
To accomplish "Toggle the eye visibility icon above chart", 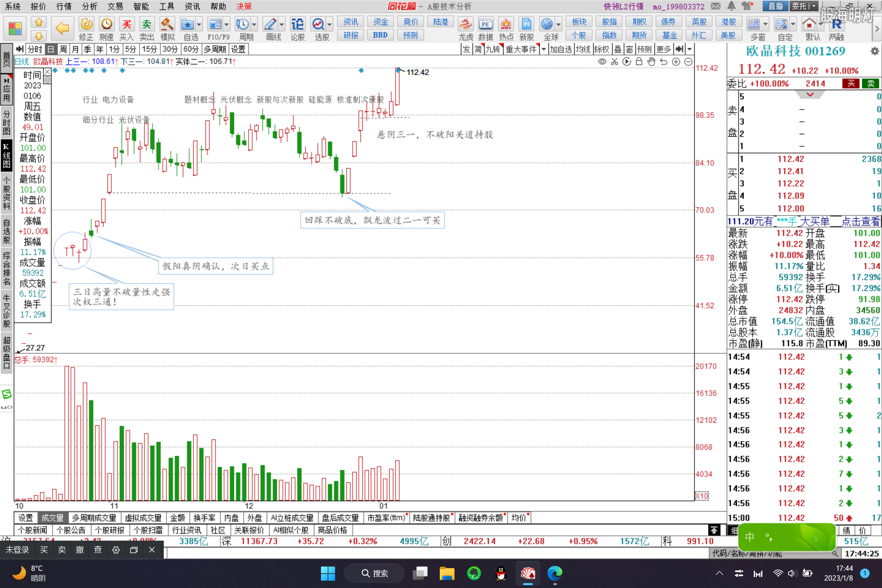I will (x=602, y=62).
